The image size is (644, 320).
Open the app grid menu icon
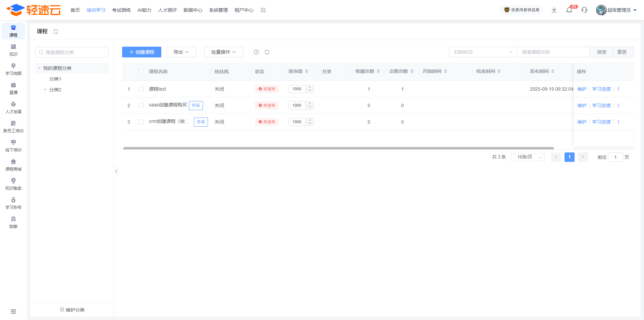click(x=263, y=10)
